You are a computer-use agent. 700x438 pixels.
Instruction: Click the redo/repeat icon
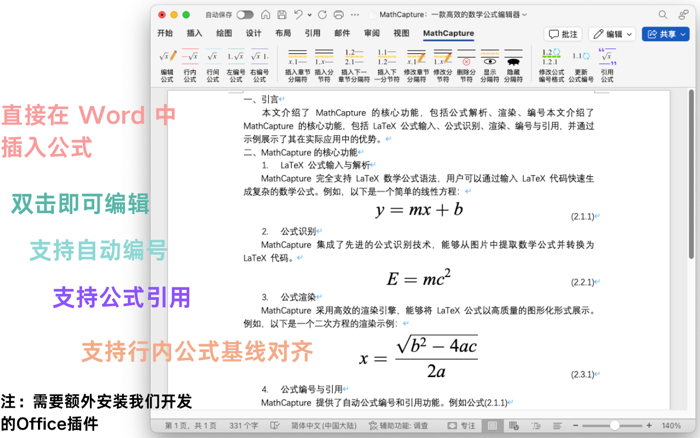(322, 15)
